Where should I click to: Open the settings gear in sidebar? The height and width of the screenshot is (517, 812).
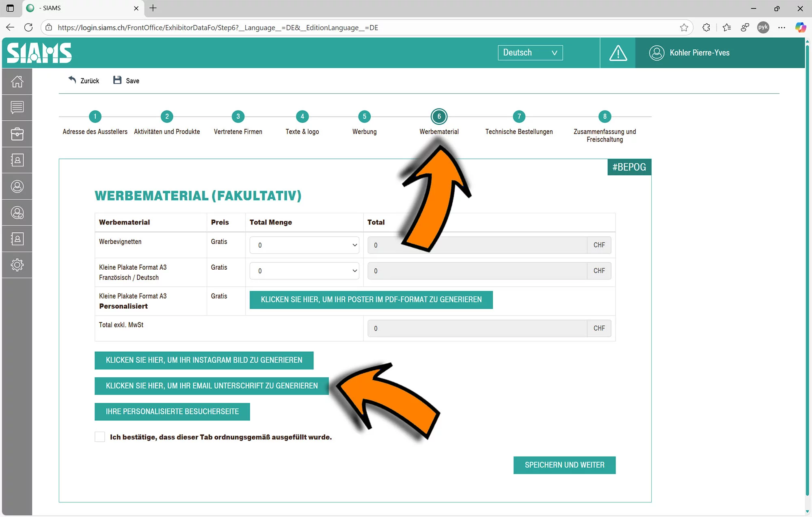tap(17, 265)
